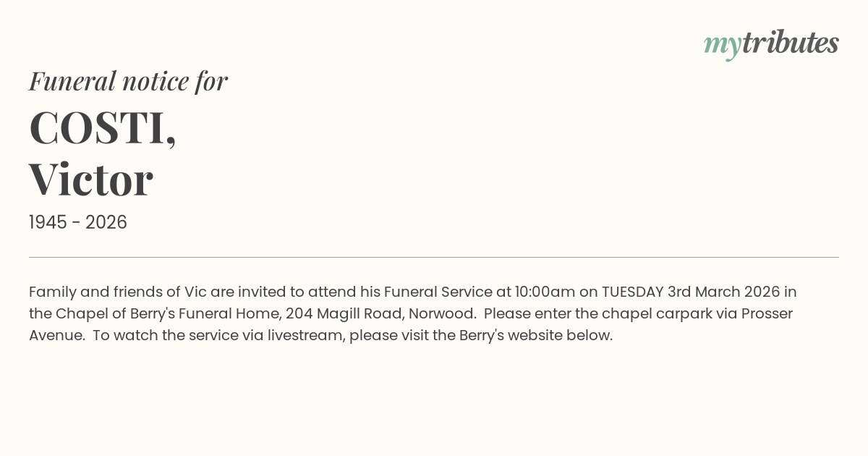Click the mytributes logo
This screenshot has height=456, width=868.
click(x=770, y=43)
